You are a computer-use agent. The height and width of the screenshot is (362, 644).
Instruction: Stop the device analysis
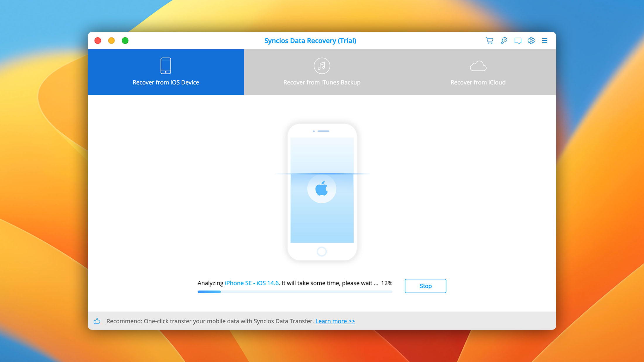click(425, 286)
